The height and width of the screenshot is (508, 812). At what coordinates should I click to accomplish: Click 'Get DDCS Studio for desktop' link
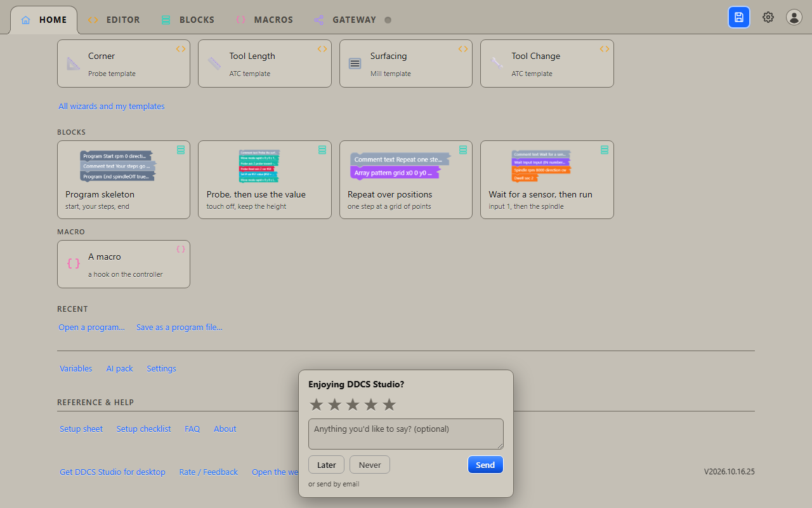tap(112, 472)
